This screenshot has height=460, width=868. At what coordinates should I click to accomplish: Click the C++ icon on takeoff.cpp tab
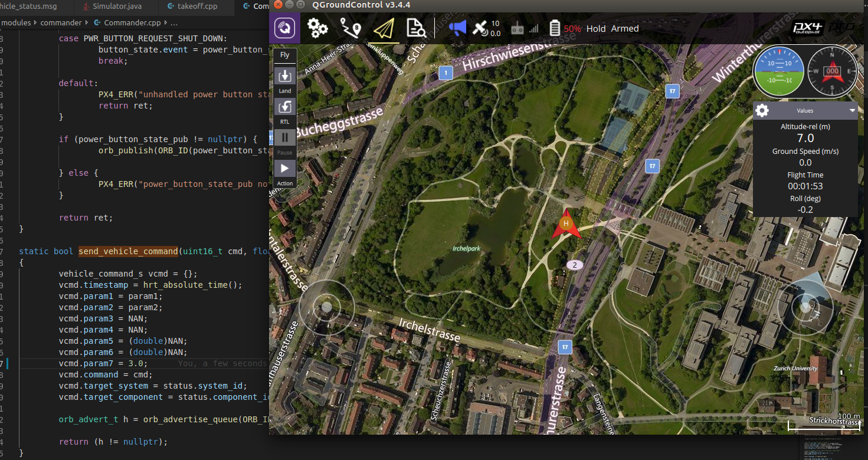click(x=171, y=6)
